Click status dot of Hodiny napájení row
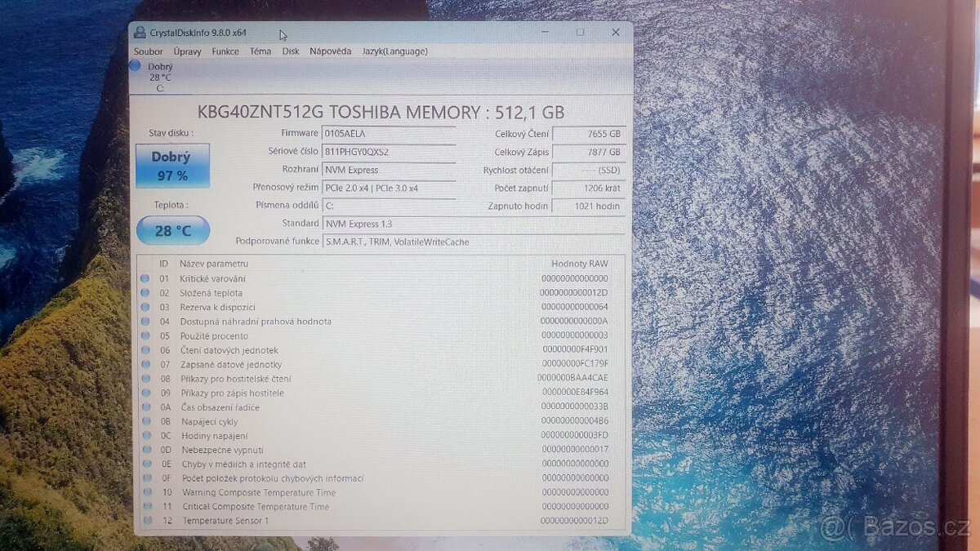The height and width of the screenshot is (551, 980). pyautogui.click(x=145, y=436)
